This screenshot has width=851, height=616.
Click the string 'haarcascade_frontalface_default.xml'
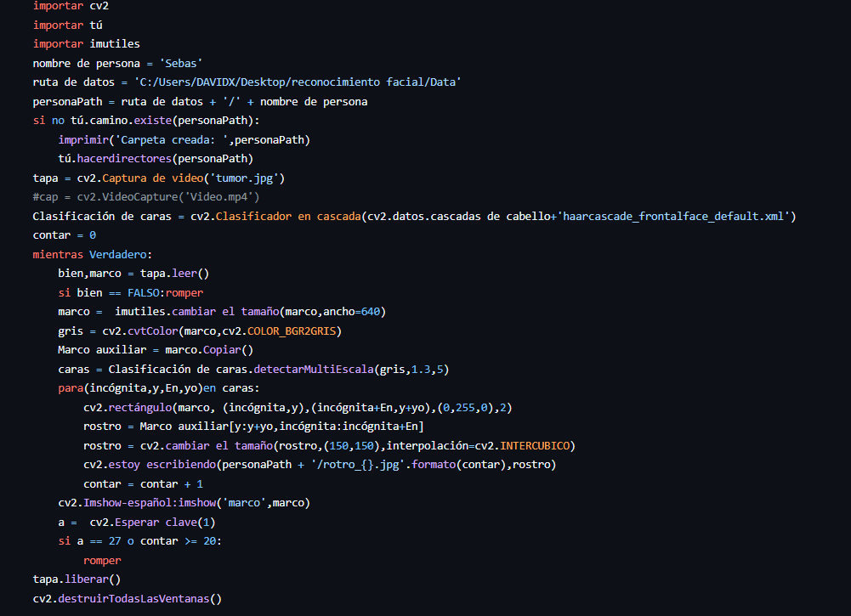[x=673, y=217]
